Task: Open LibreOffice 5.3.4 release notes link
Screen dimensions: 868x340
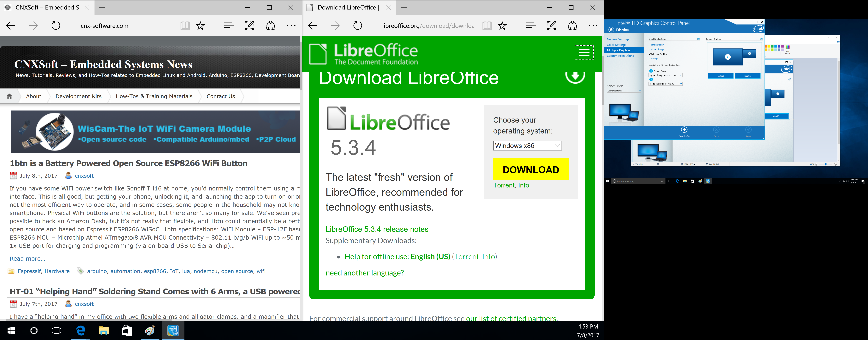Action: point(377,229)
